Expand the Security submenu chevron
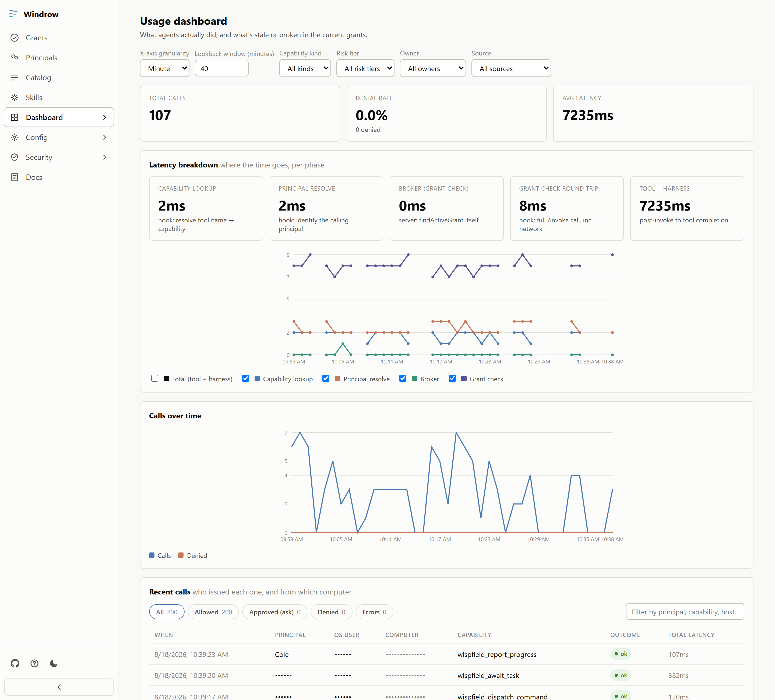Screen dimensions: 775x700 coord(105,157)
